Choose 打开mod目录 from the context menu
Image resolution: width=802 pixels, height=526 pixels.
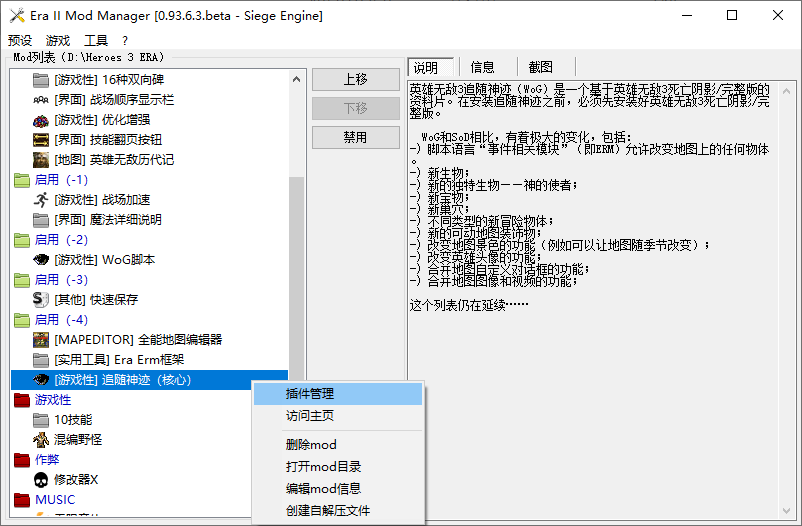click(x=338, y=467)
